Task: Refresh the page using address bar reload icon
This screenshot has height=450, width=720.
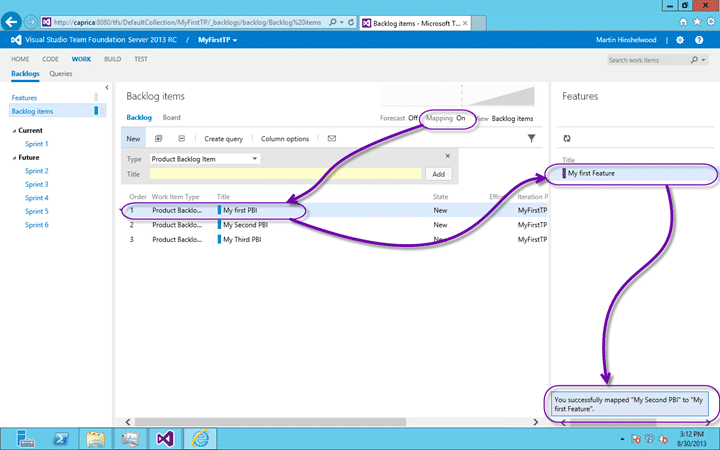Action: click(351, 22)
